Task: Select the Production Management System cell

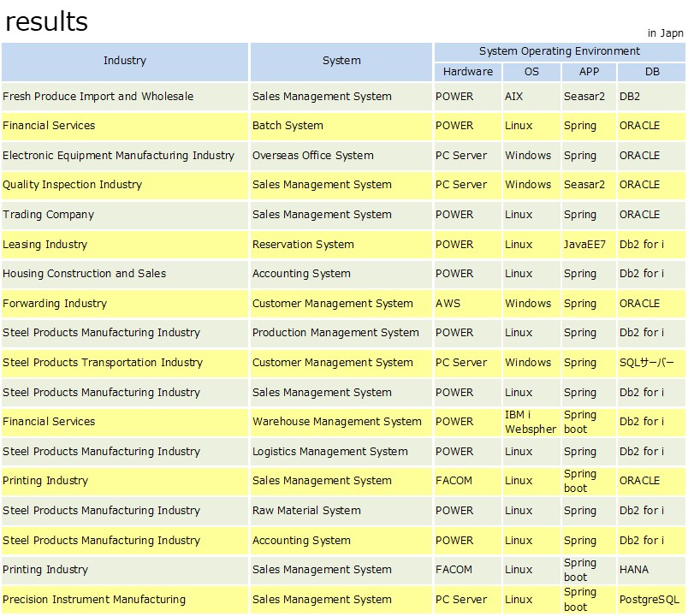Action: [x=341, y=333]
